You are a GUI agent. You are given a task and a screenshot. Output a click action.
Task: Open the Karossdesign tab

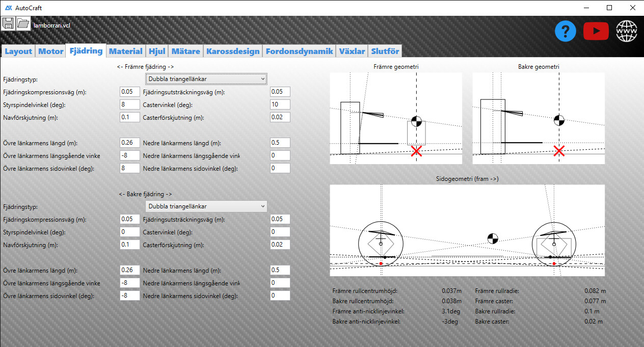coord(233,51)
